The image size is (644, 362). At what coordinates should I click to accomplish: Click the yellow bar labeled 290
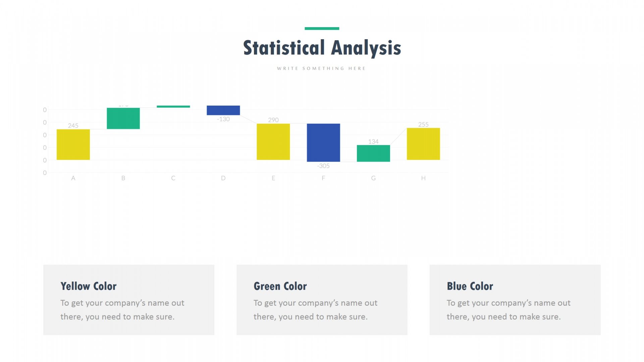coord(273,142)
